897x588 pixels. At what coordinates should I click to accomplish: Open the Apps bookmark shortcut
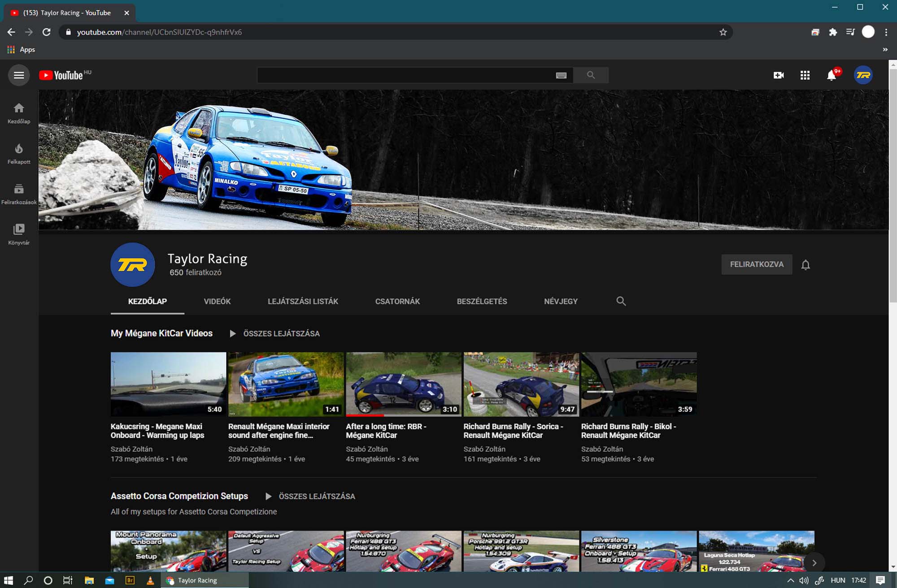(21, 50)
